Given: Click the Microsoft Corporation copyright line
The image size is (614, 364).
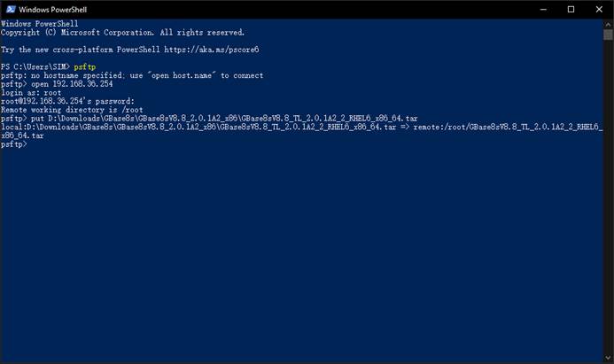Looking at the screenshot, I should coord(122,33).
